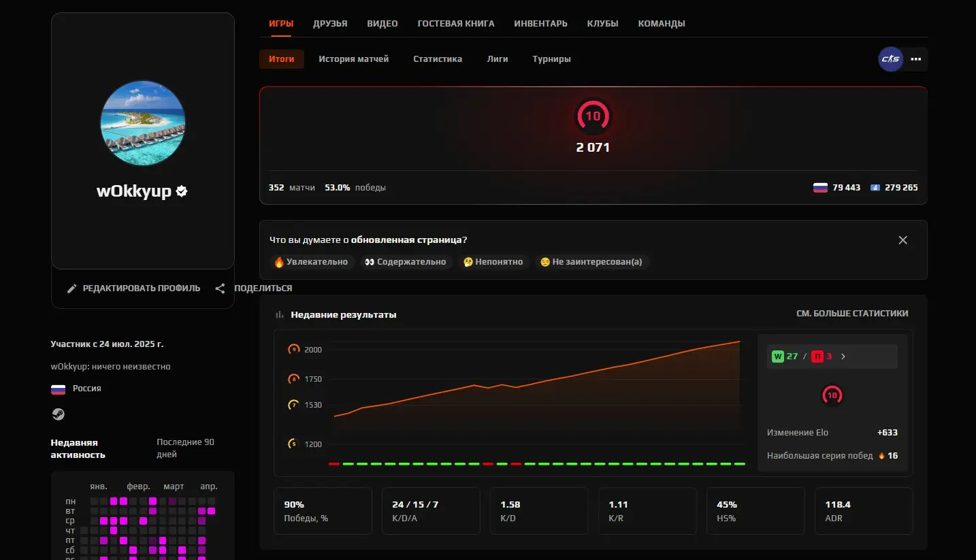The width and height of the screenshot is (976, 560).
Task: Click the Steam icon under Россия
Action: [x=58, y=414]
